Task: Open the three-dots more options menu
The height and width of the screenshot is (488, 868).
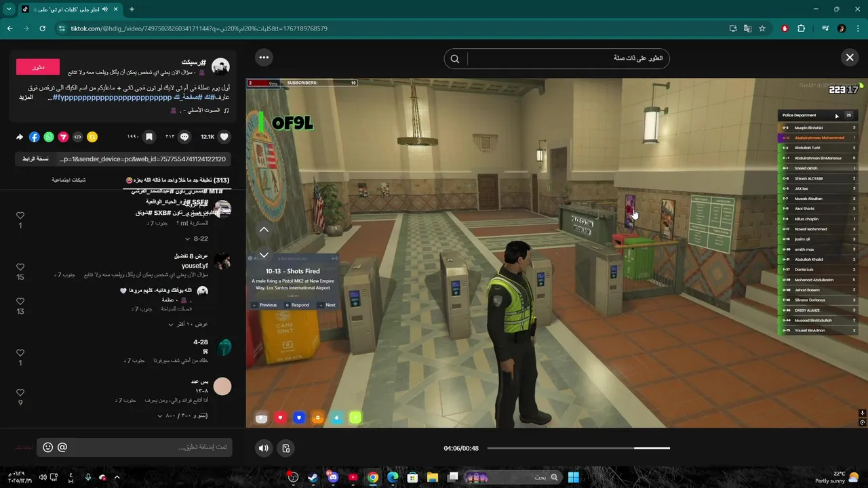Action: click(264, 58)
